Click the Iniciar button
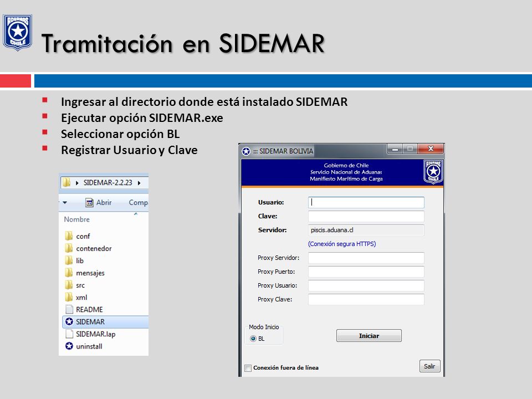Screen dimensions: 532x399 (x=369, y=336)
